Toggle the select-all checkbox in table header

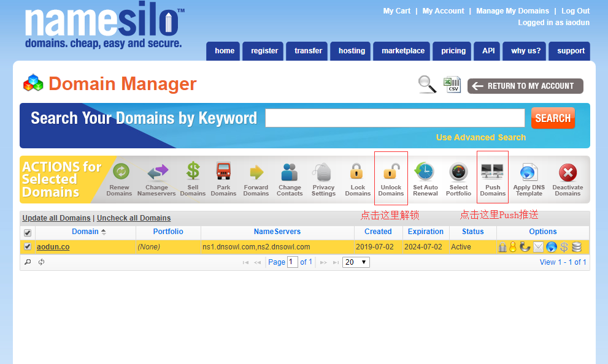coord(28,233)
